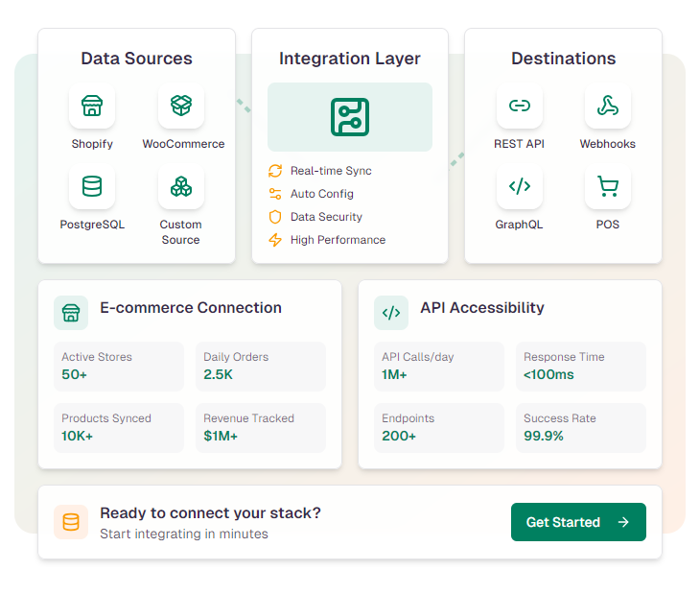Click the Success Rate label
Image resolution: width=700 pixels, height=594 pixels.
pyautogui.click(x=560, y=418)
